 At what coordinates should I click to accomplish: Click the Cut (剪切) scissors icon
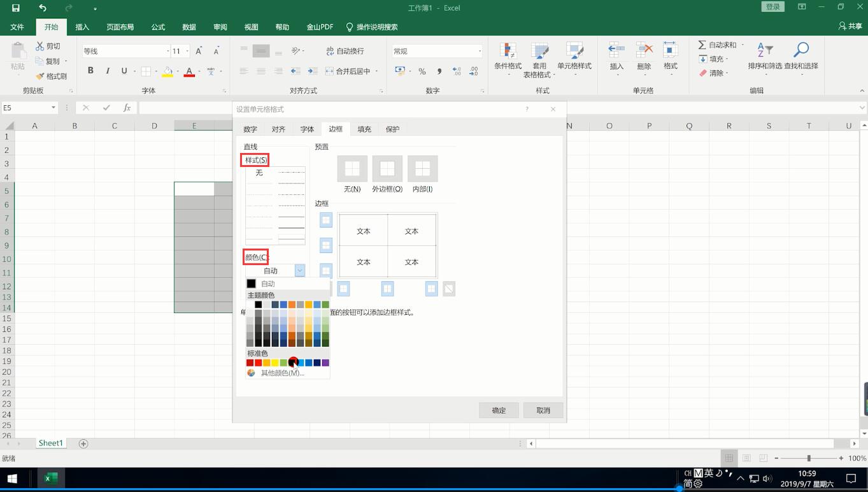(39, 46)
